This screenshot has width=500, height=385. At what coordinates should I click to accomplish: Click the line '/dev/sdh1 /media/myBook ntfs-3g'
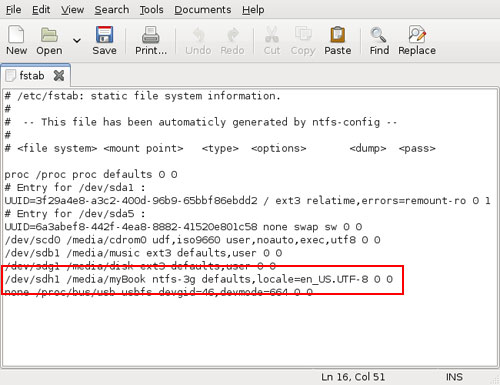199,279
